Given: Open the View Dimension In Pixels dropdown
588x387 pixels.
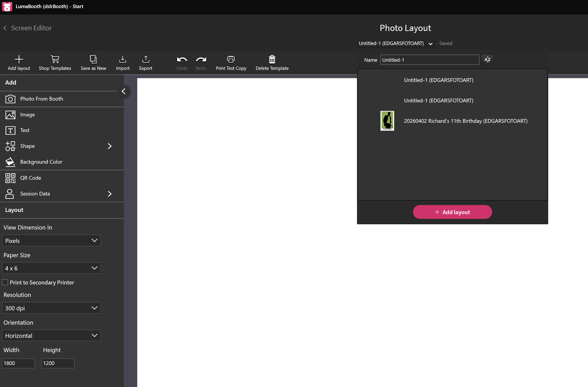Looking at the screenshot, I should 51,241.
